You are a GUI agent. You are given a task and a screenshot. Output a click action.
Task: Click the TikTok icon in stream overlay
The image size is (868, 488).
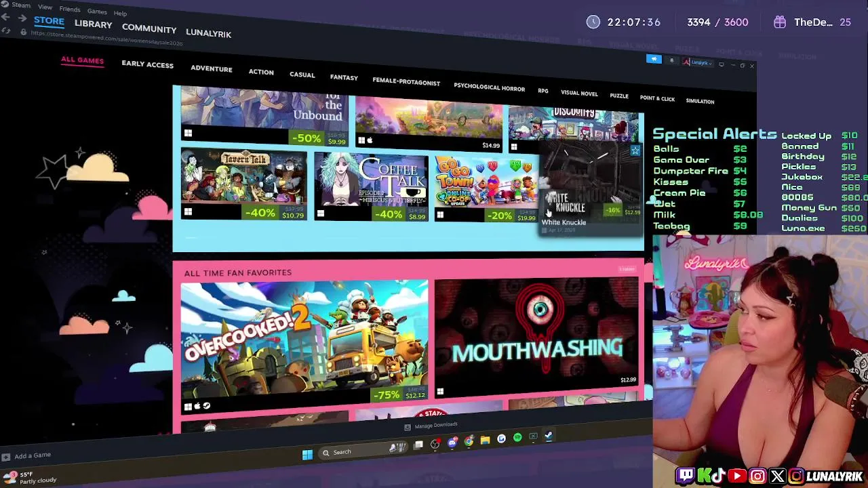click(x=719, y=476)
